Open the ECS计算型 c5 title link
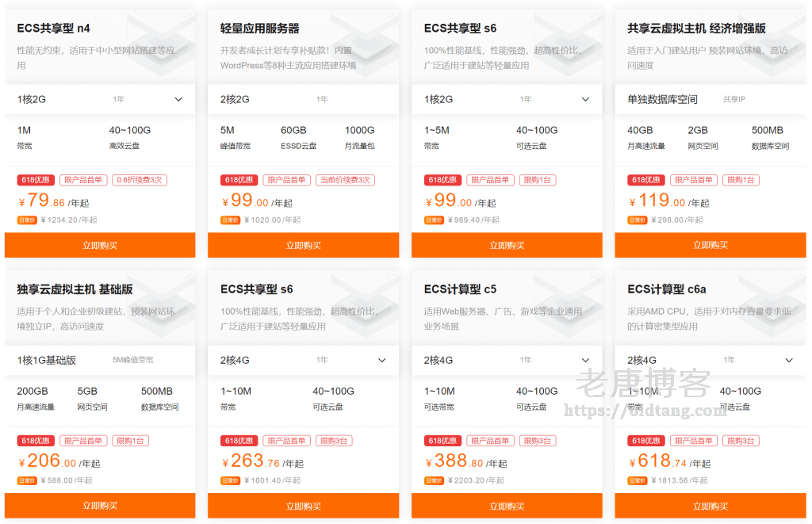Viewport: 812px width, 524px height. [x=460, y=289]
